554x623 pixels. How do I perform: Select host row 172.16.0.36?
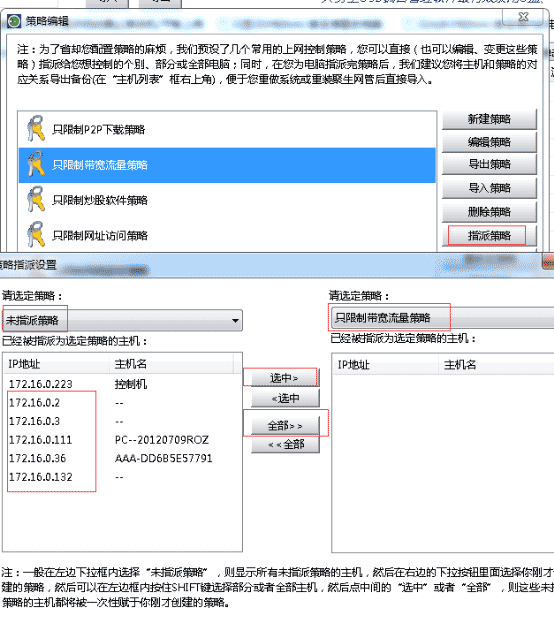(x=122, y=458)
